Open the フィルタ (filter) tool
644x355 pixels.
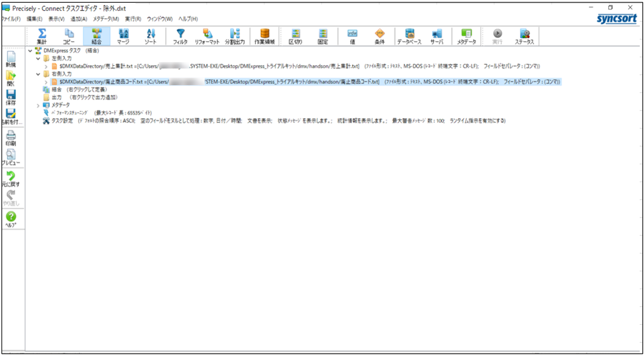click(180, 36)
